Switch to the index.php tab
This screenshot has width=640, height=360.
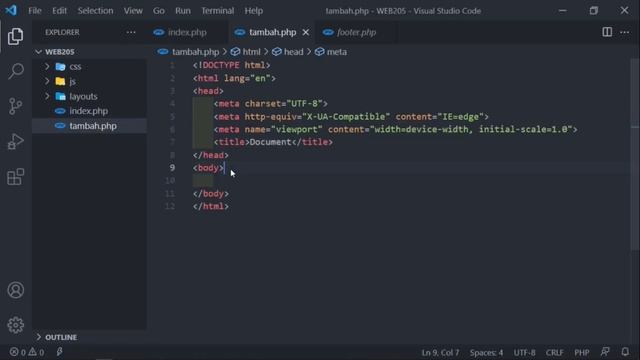click(x=187, y=32)
